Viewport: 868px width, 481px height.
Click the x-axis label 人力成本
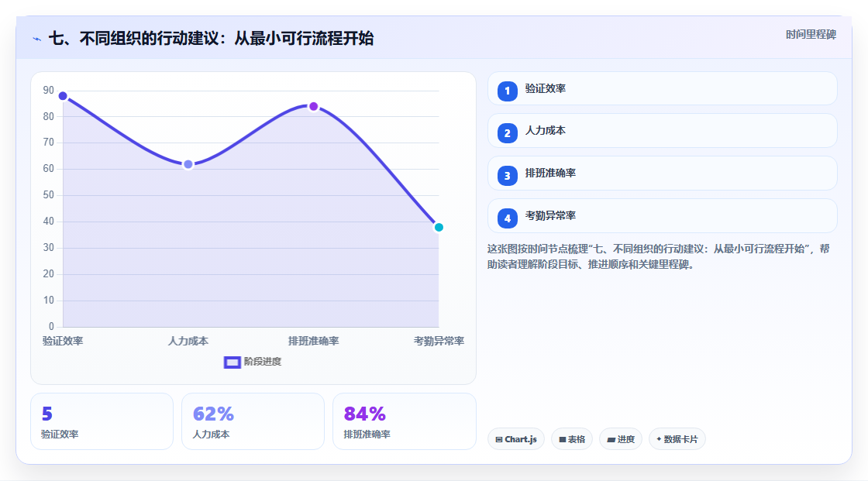(x=188, y=341)
